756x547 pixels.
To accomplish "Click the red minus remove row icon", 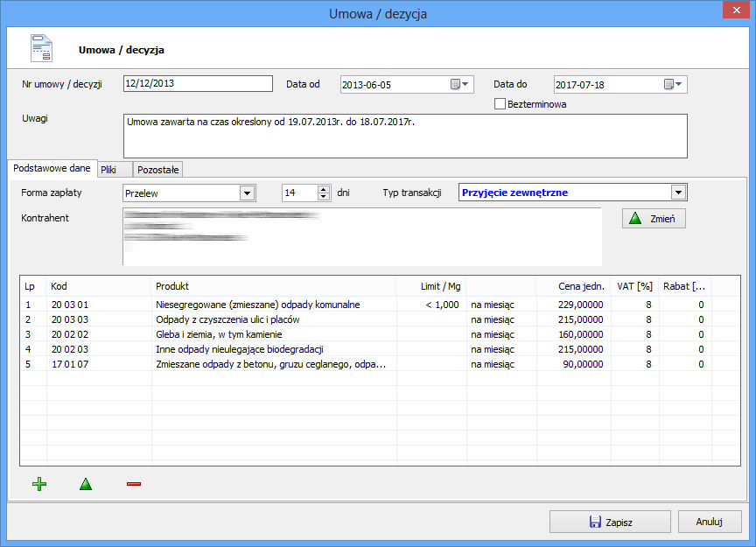I will pos(134,484).
